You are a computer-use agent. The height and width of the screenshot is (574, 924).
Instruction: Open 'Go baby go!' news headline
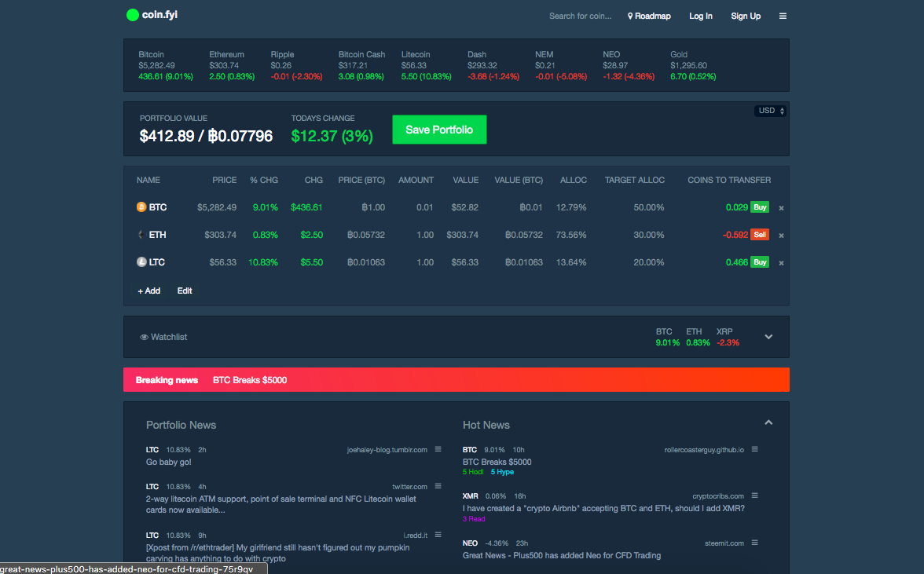coord(168,462)
